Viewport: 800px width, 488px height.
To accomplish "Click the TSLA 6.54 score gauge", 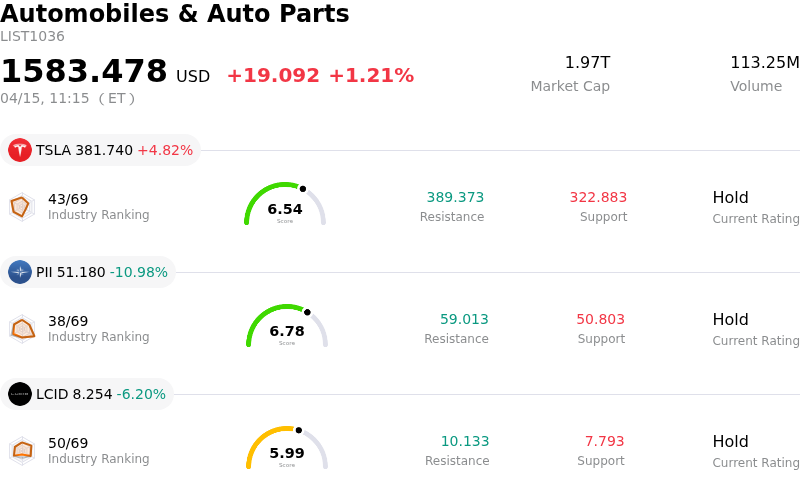I will pos(285,205).
